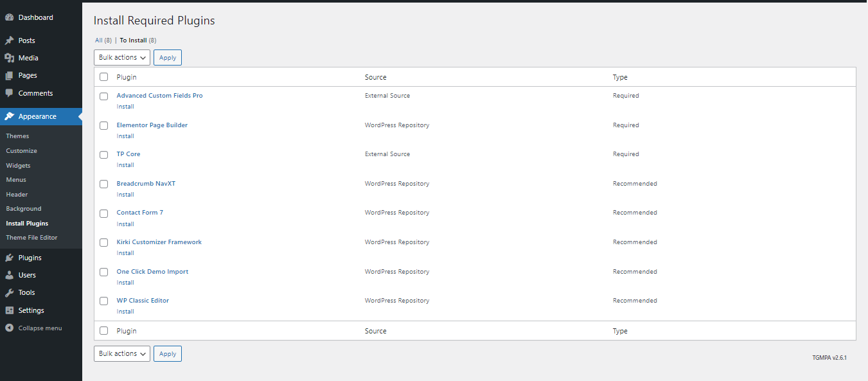Screen dimensions: 868x381
Task: Check the WP Classic Editor checkbox
Action: (103, 301)
